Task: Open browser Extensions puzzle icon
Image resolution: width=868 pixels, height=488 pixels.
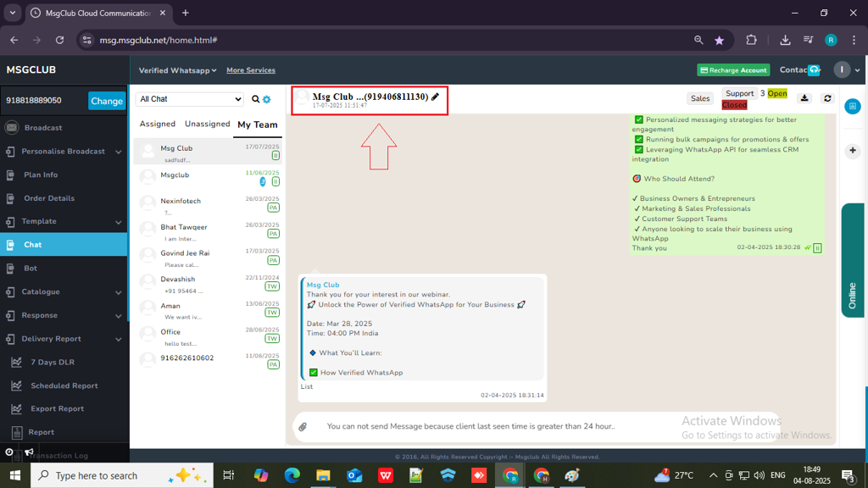Action: 751,40
